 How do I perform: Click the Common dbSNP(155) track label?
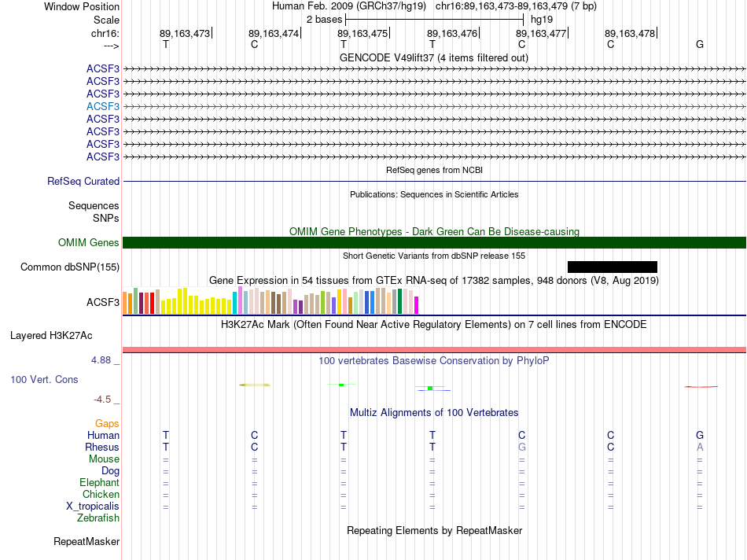click(69, 267)
